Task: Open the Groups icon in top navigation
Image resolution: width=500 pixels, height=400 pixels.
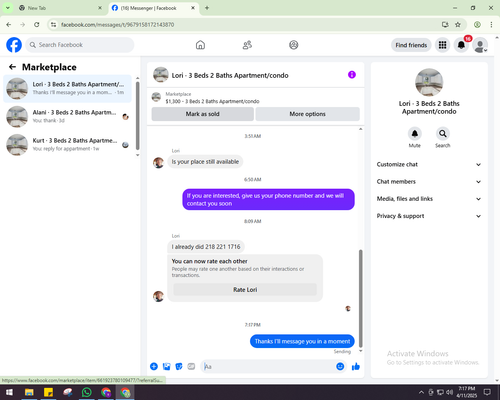Action: [x=294, y=45]
